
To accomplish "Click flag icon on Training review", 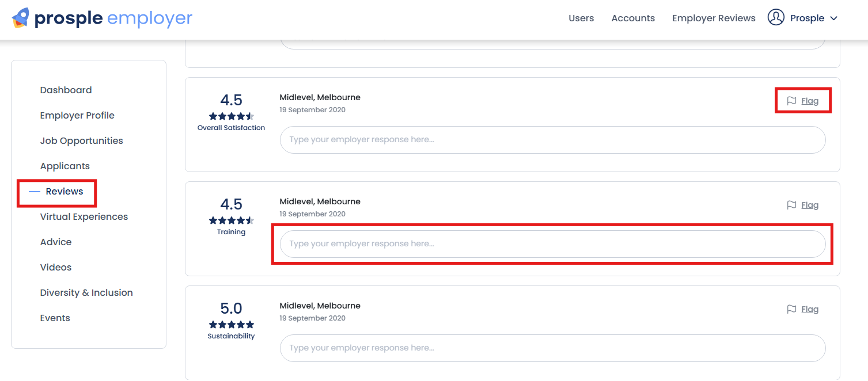I will click(x=791, y=205).
